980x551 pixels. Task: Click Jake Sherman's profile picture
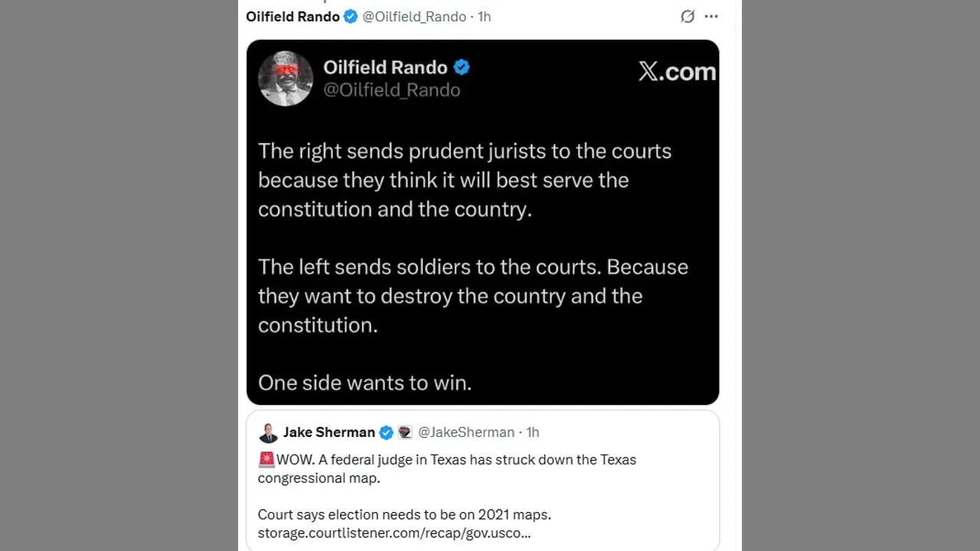pyautogui.click(x=268, y=433)
